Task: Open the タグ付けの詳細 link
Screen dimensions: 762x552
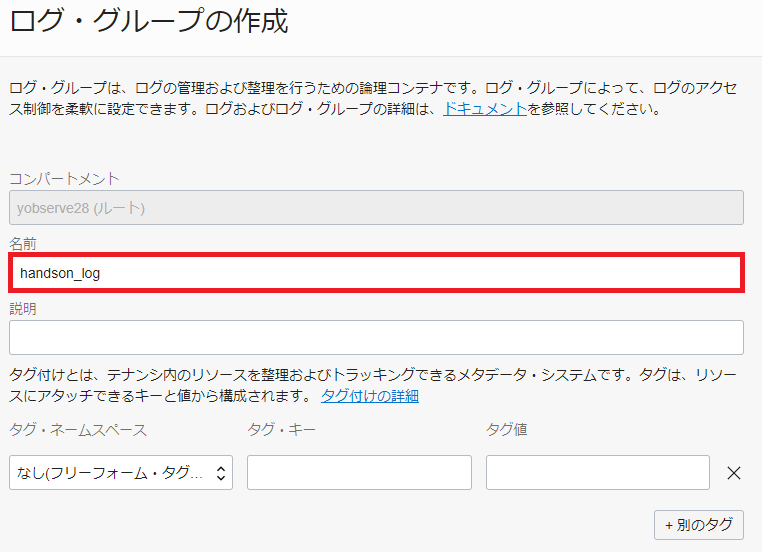Action: (x=369, y=396)
